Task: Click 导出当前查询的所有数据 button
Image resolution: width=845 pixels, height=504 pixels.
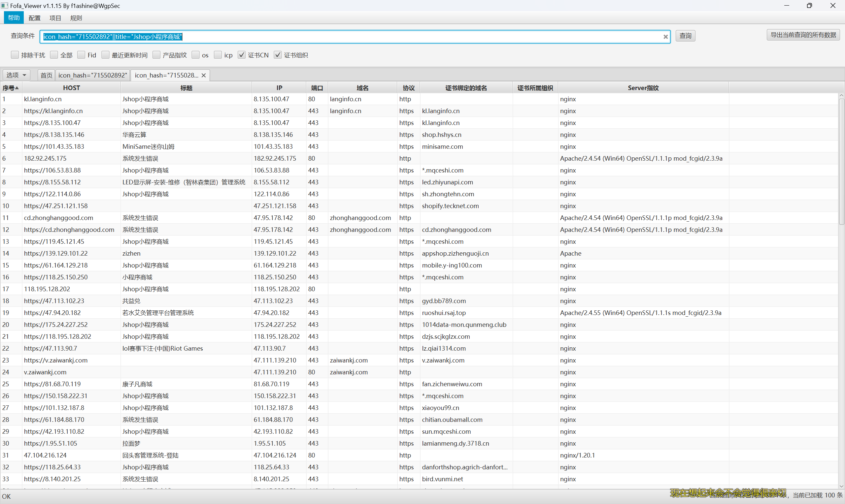Action: pos(802,35)
